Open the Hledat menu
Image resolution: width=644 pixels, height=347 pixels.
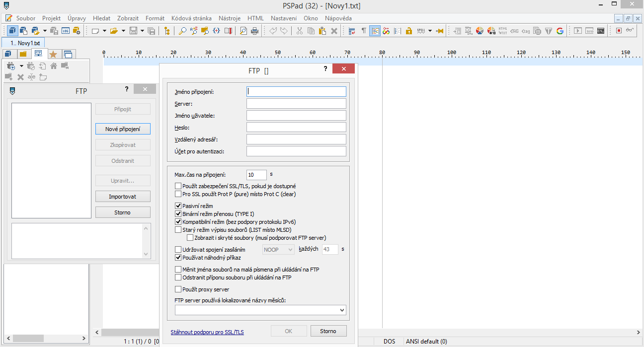point(102,18)
